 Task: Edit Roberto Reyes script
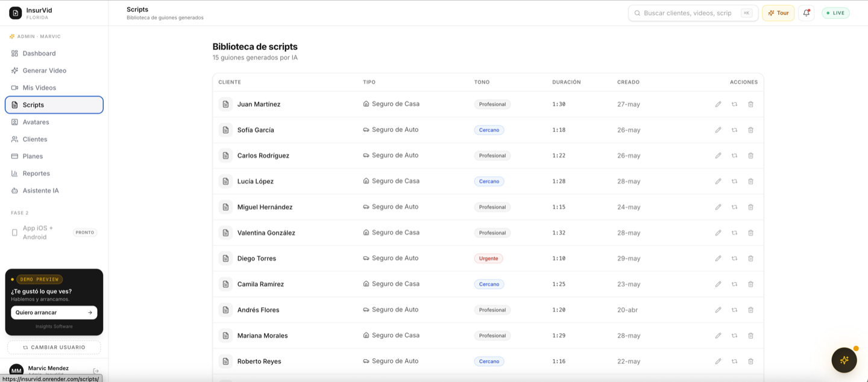click(x=718, y=362)
